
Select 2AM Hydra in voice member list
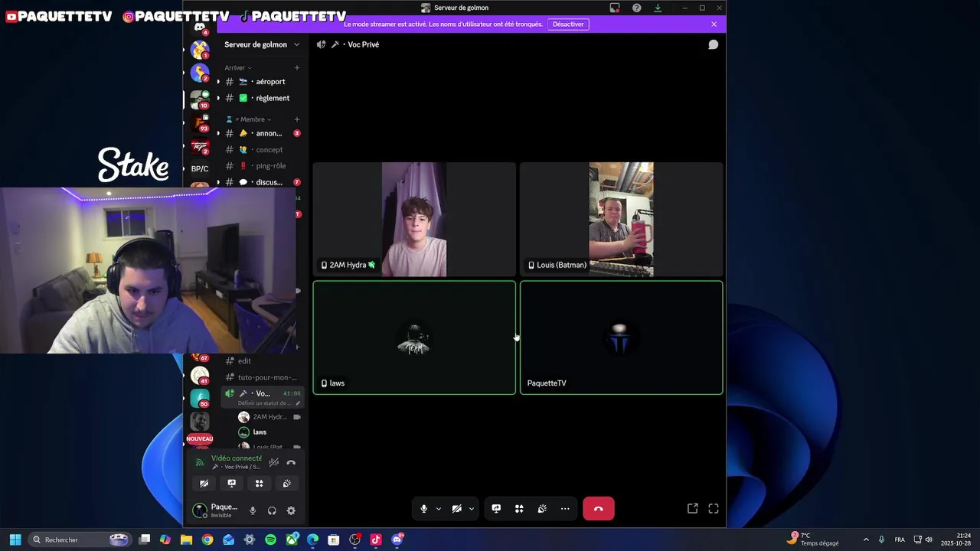(268, 417)
